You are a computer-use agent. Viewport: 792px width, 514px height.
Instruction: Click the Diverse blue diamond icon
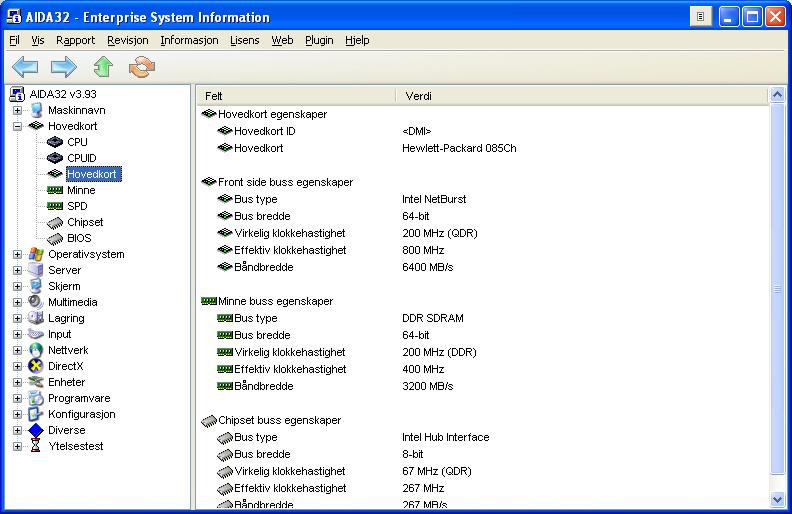point(36,430)
